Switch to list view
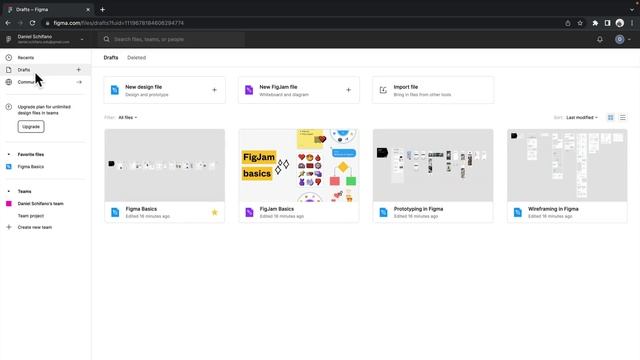The width and height of the screenshot is (640, 360). click(x=622, y=118)
